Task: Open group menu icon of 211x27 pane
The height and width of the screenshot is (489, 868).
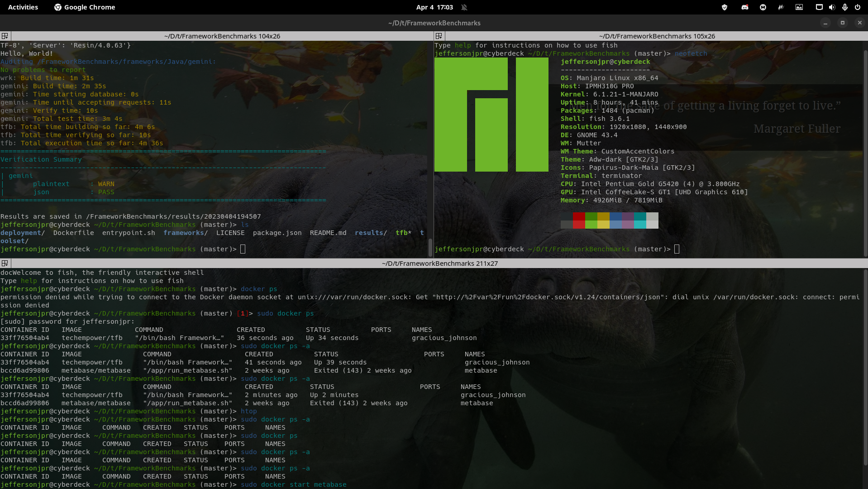Action: [5, 263]
